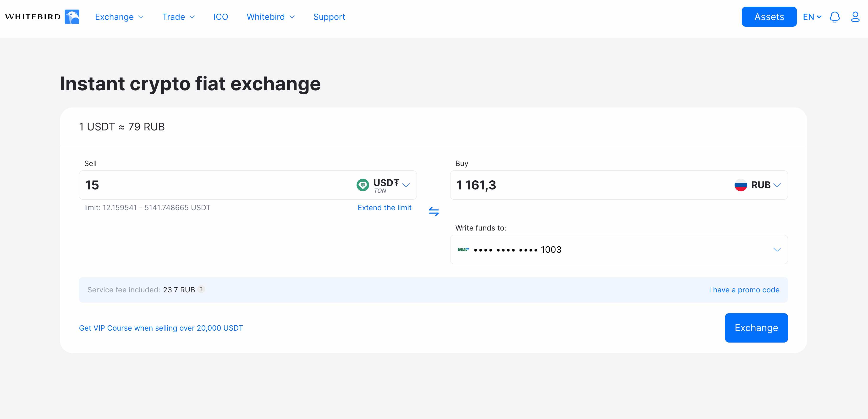Image resolution: width=868 pixels, height=419 pixels.
Task: Swap sell and buy currencies
Action: [x=434, y=211]
